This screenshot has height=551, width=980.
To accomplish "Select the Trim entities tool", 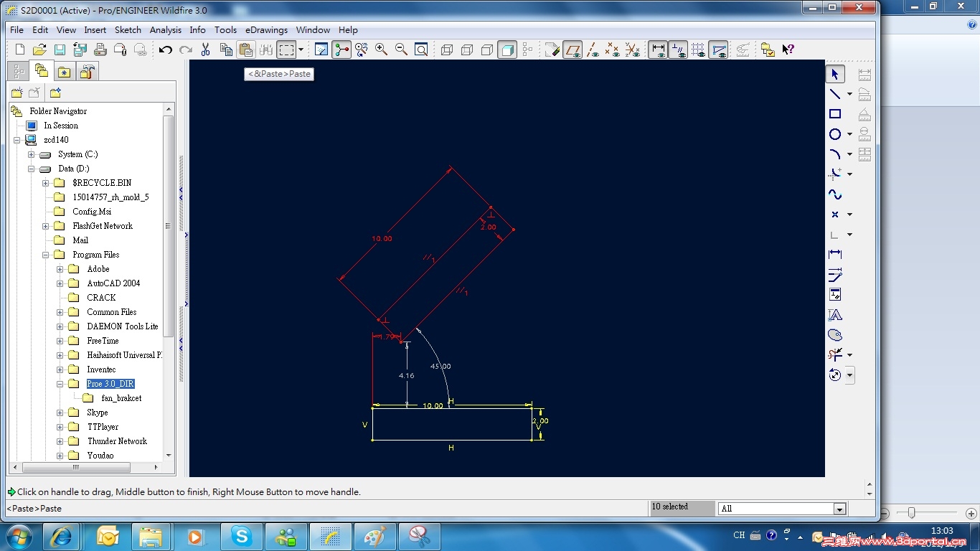I will [x=835, y=355].
